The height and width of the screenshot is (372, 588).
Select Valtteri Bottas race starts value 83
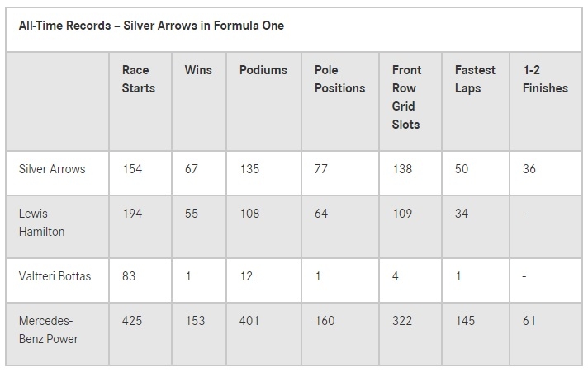coord(129,276)
